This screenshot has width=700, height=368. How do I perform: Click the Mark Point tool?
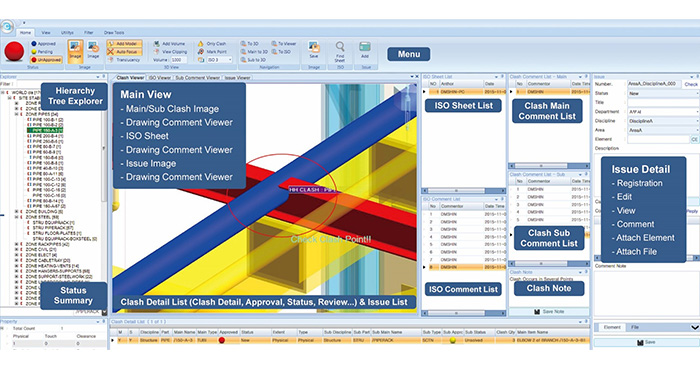[x=213, y=52]
